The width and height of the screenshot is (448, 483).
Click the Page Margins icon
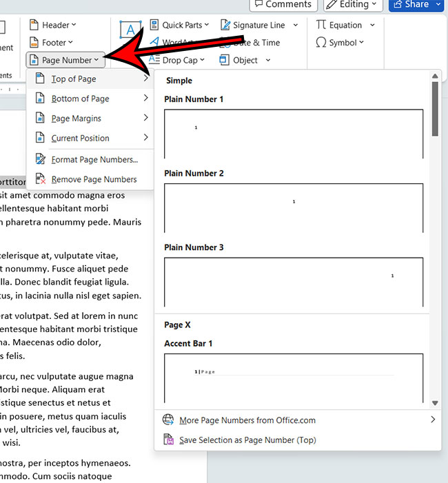pos(40,118)
